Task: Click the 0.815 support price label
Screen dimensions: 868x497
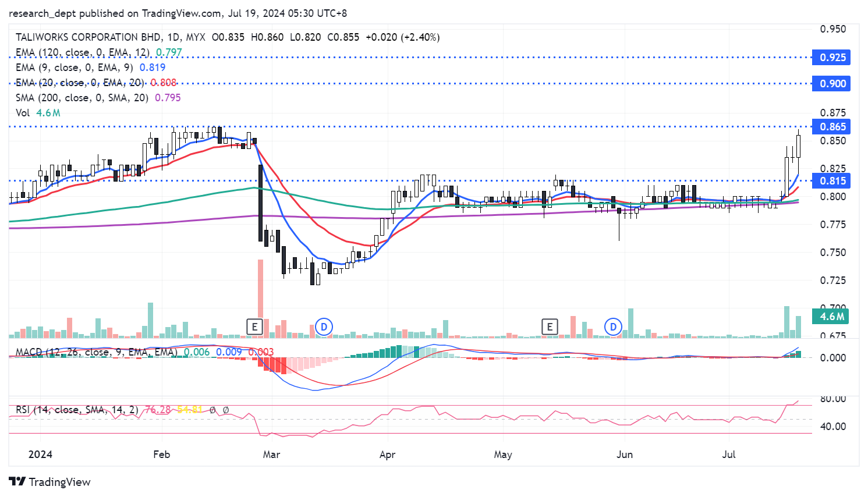Action: coord(832,181)
